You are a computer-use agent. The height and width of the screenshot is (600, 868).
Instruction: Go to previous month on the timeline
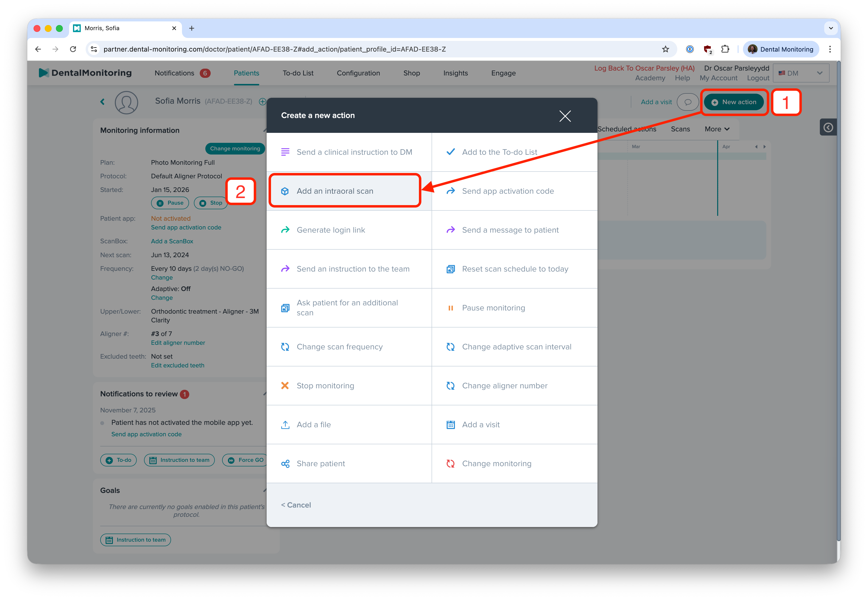(756, 147)
